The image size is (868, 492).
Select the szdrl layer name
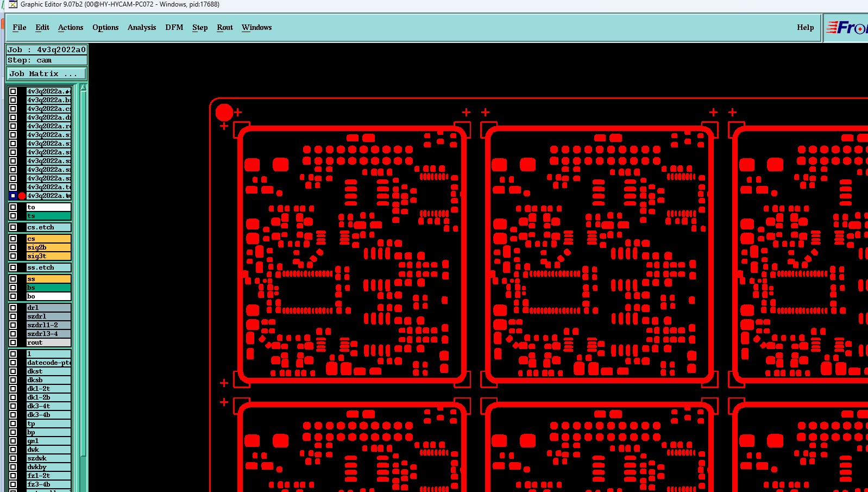click(49, 316)
